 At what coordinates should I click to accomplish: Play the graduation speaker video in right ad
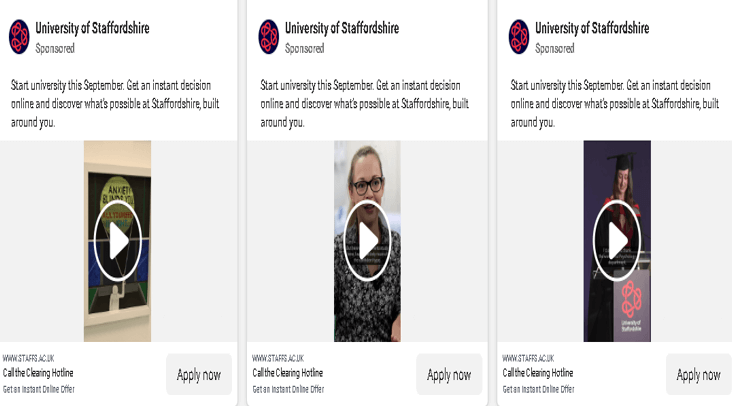tap(617, 241)
